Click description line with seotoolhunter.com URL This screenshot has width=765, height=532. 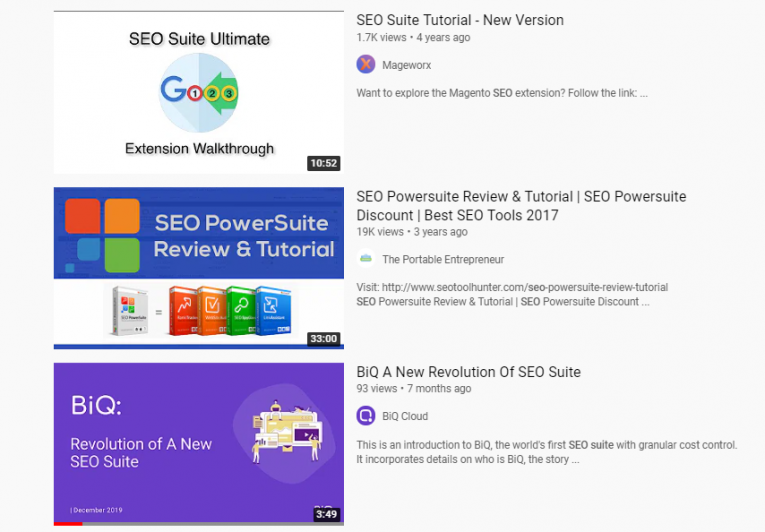coord(512,287)
